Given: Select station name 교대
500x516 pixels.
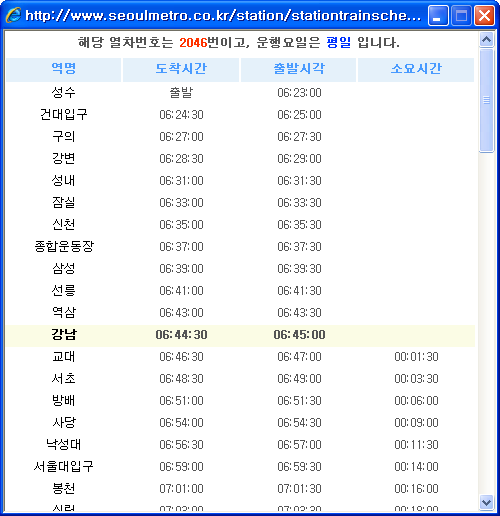Looking at the screenshot, I should 63,356.
